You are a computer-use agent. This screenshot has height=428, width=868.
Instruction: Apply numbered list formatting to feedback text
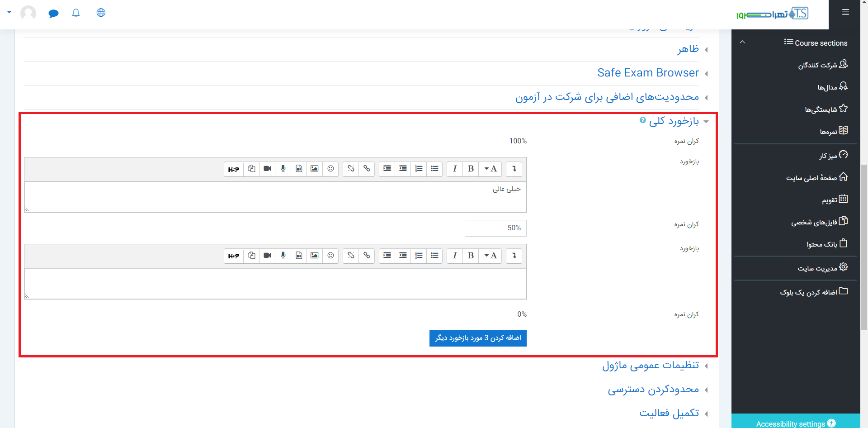[x=419, y=169]
